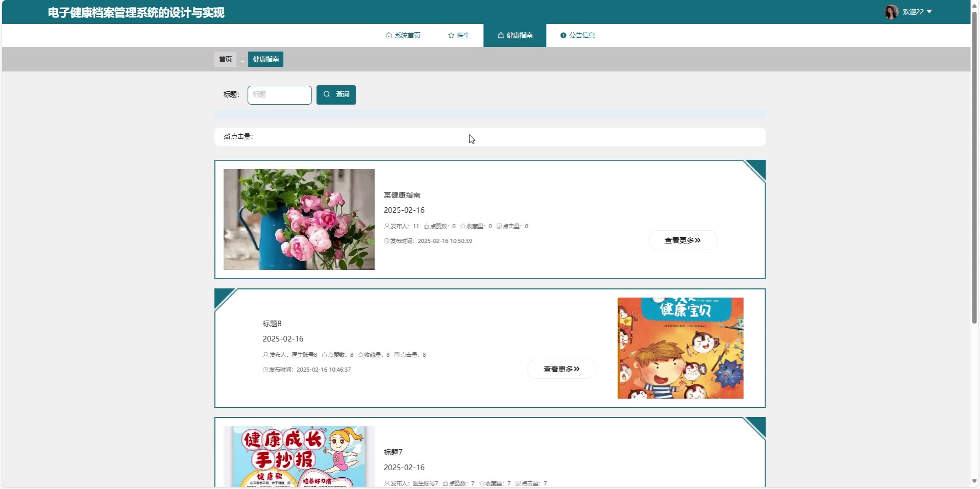980x489 pixels.
Task: Click the title text 标题7
Action: click(393, 452)
